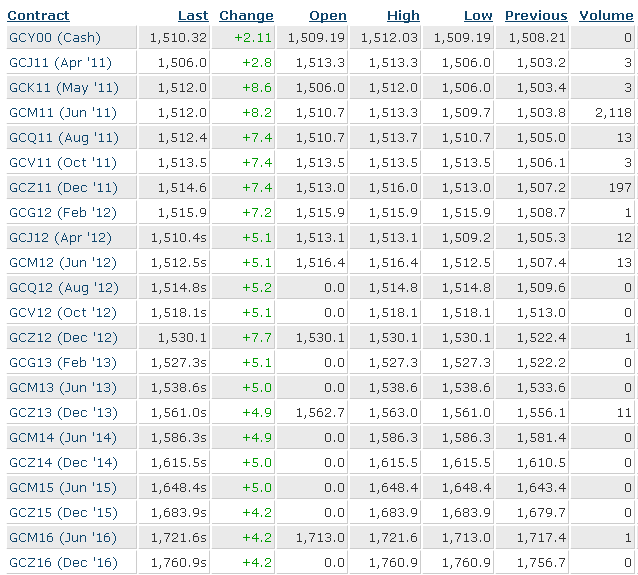Open GCJ11 (Apr '11) contract link
Image resolution: width=638 pixels, height=575 pixels.
tap(60, 63)
